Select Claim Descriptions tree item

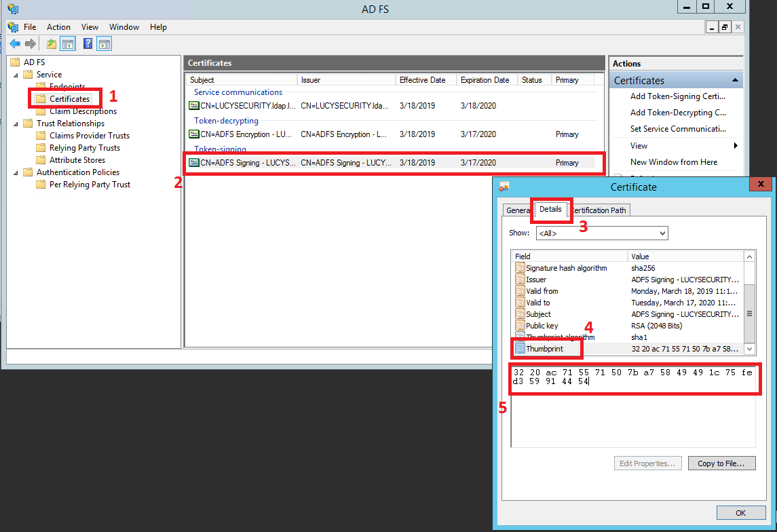coord(83,111)
